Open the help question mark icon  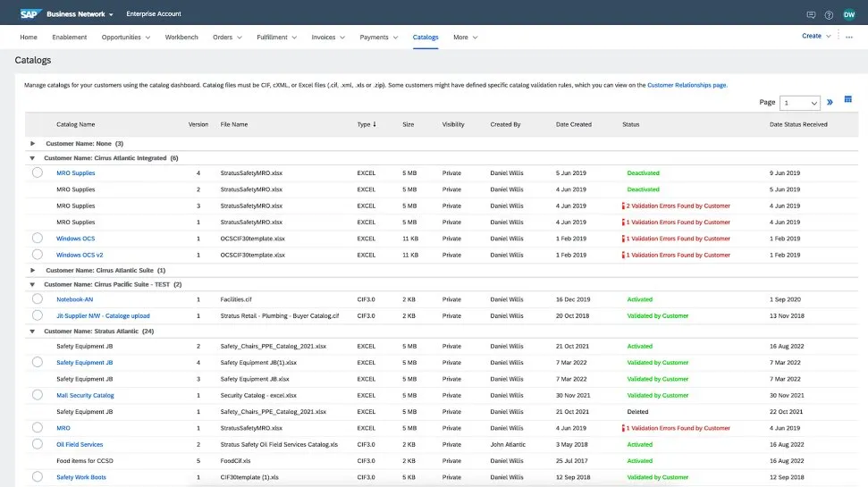point(829,14)
